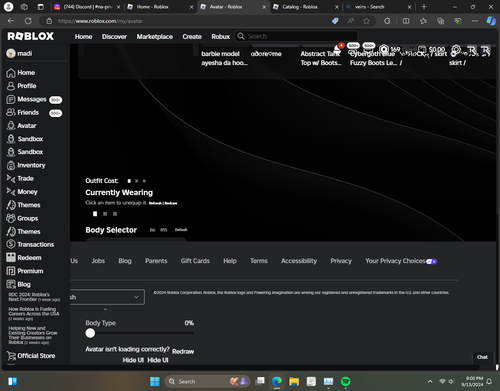The height and width of the screenshot is (391, 500).
Task: Open blog post RDC 2024 Roblox's Next Frontier
Action: coord(34,297)
